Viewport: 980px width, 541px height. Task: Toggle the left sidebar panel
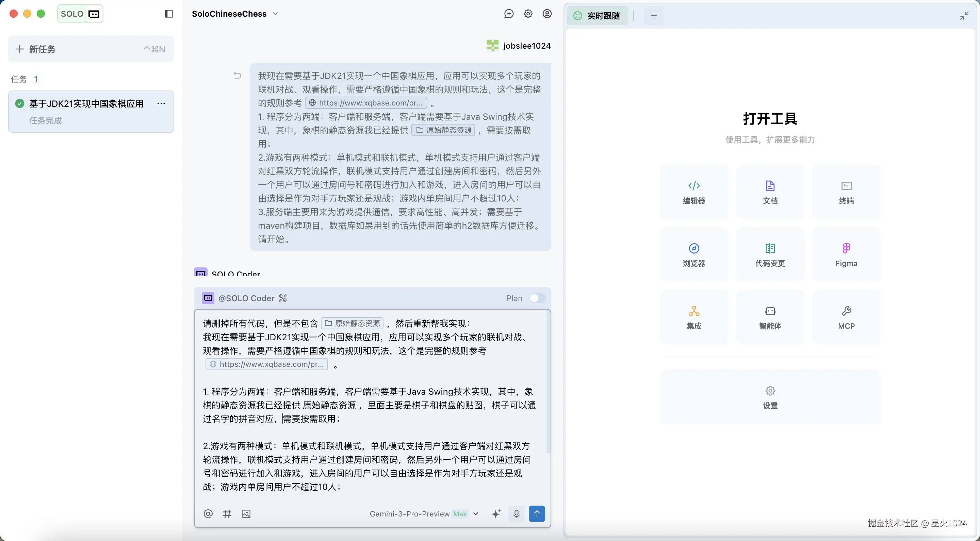click(x=168, y=14)
